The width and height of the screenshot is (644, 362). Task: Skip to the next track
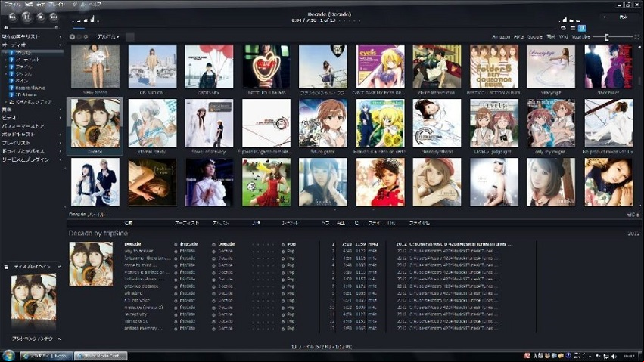point(54,17)
